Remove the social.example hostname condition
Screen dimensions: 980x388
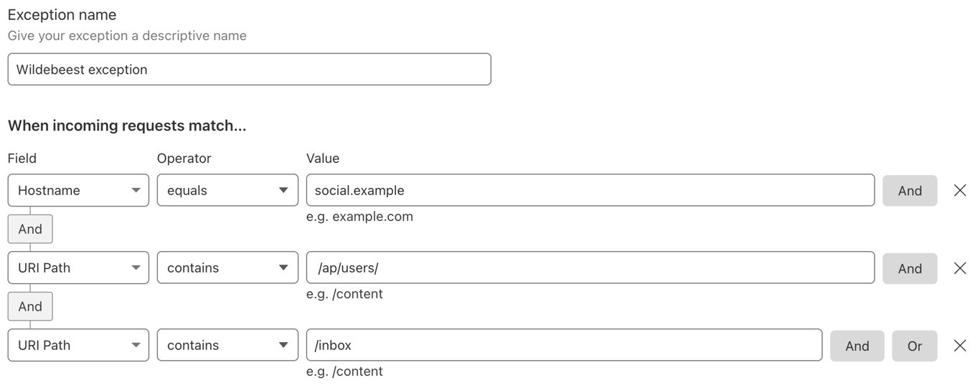point(960,190)
